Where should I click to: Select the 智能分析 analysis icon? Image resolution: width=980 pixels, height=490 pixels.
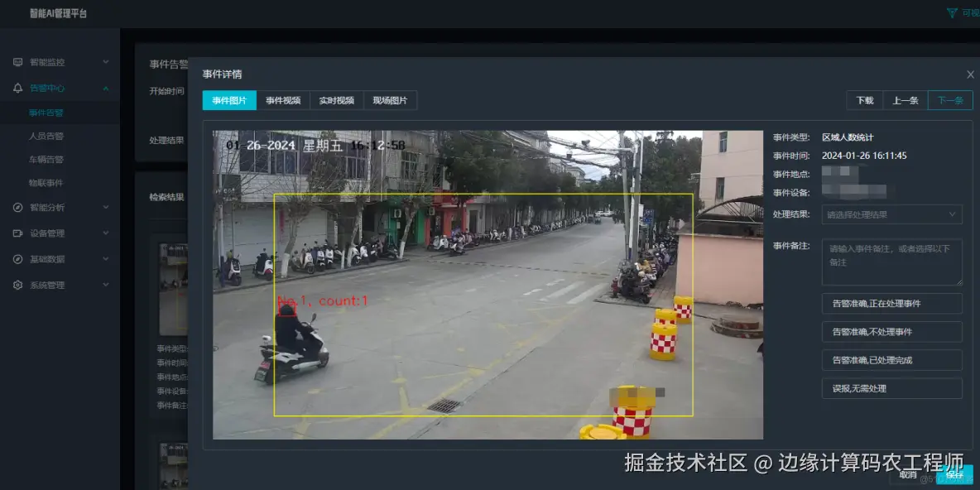tap(17, 207)
